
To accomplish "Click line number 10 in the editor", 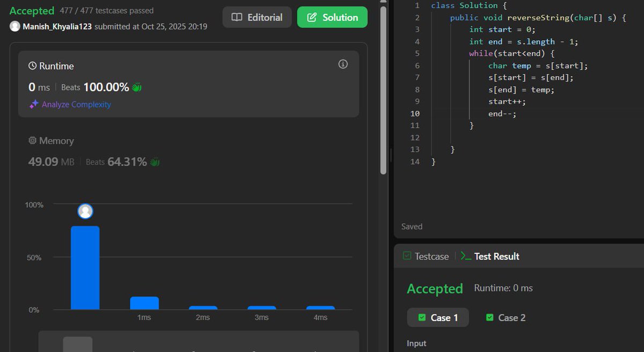I will (415, 113).
